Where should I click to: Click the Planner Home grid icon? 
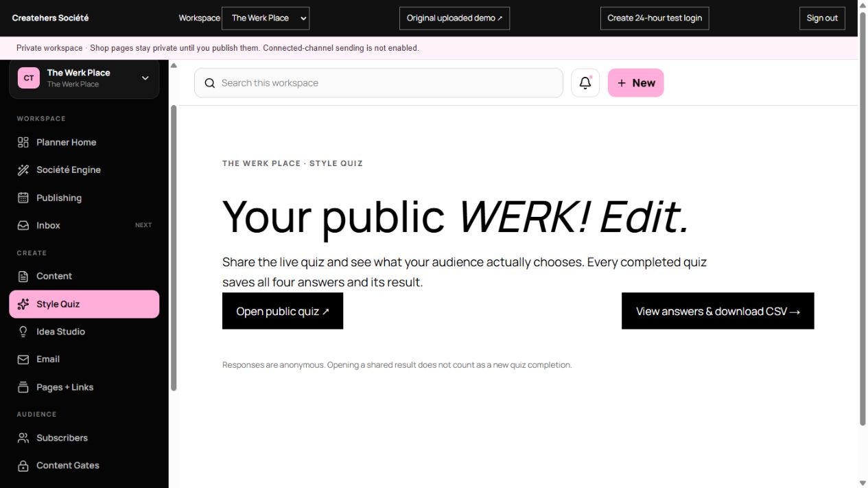coord(23,142)
